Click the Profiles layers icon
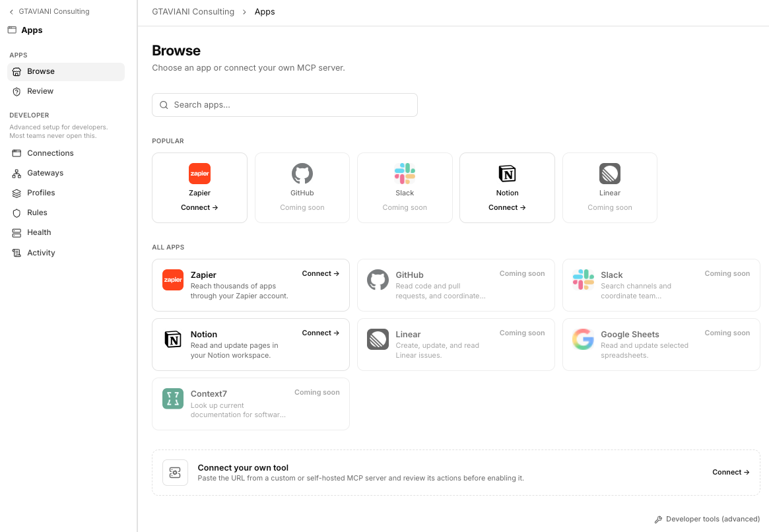Image resolution: width=769 pixels, height=532 pixels. coord(17,193)
